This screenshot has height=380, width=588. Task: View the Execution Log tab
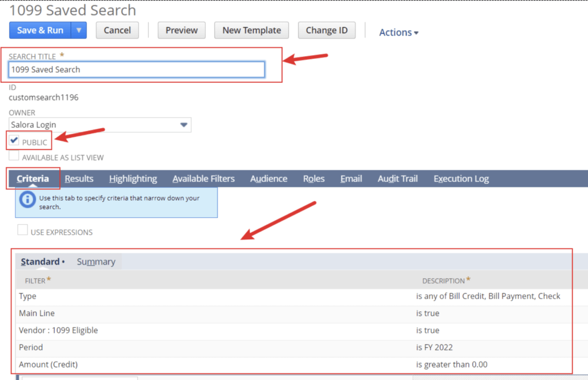461,179
